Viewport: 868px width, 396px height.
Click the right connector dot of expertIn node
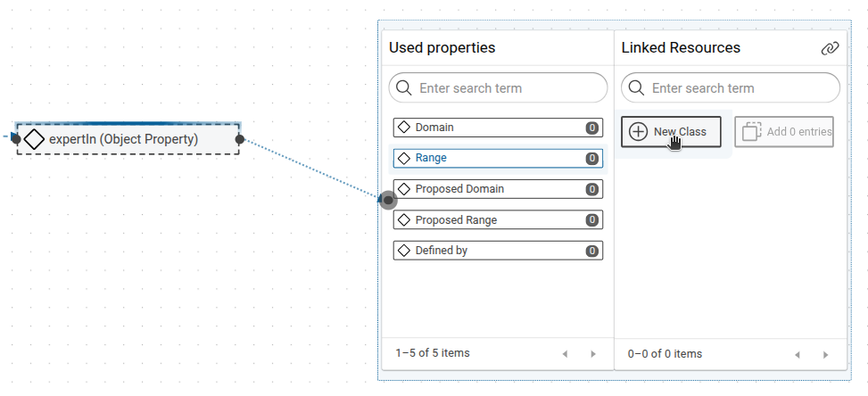pyautogui.click(x=240, y=139)
